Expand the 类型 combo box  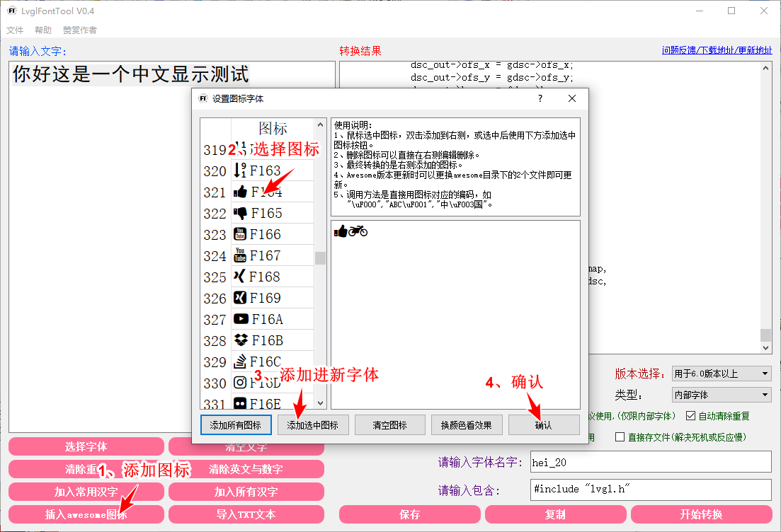pyautogui.click(x=721, y=395)
